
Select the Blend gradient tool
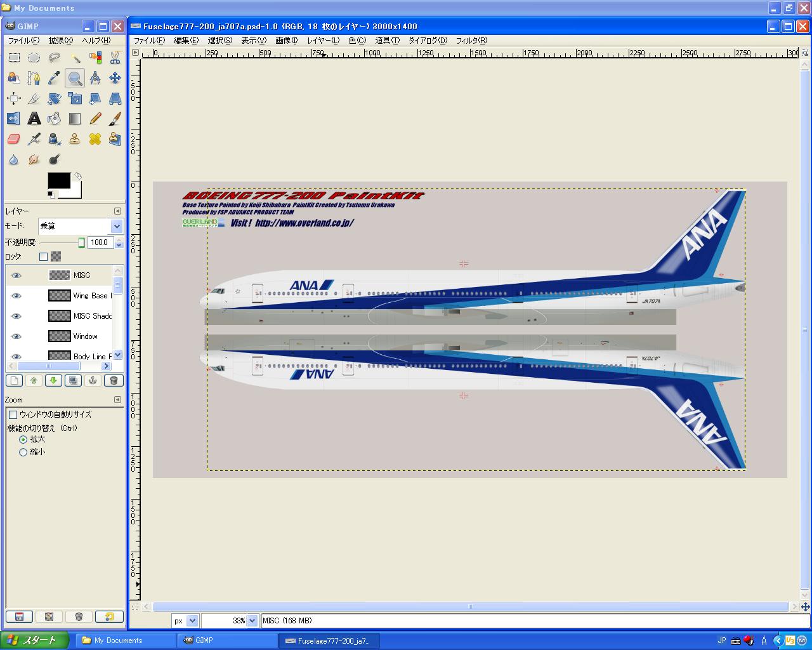(75, 119)
